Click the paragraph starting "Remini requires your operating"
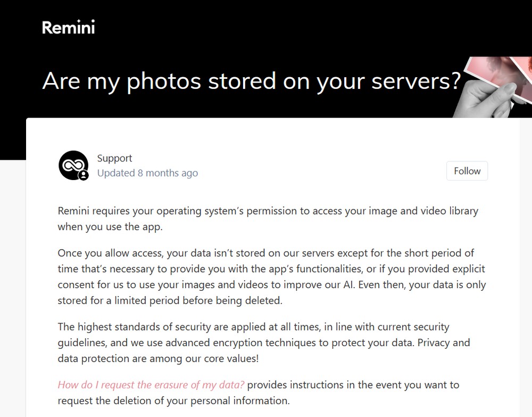Viewport: 532px width, 417px height. pos(268,218)
